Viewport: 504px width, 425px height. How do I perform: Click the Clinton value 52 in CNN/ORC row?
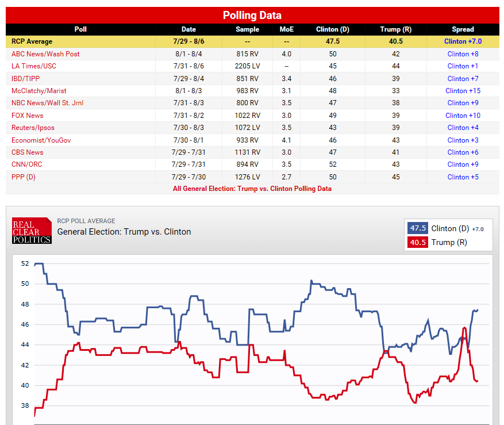point(333,164)
